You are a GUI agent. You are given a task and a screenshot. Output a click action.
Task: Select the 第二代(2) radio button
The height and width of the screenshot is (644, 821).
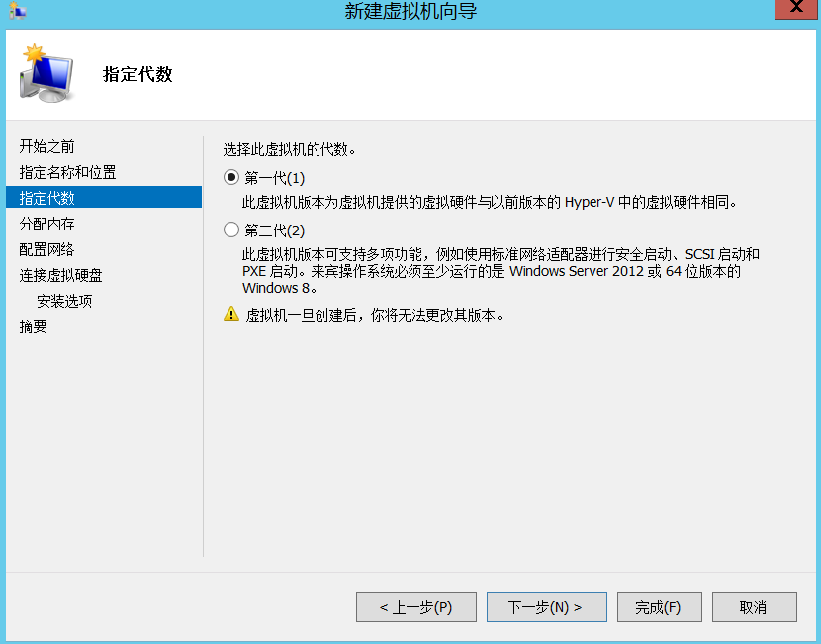(x=230, y=230)
